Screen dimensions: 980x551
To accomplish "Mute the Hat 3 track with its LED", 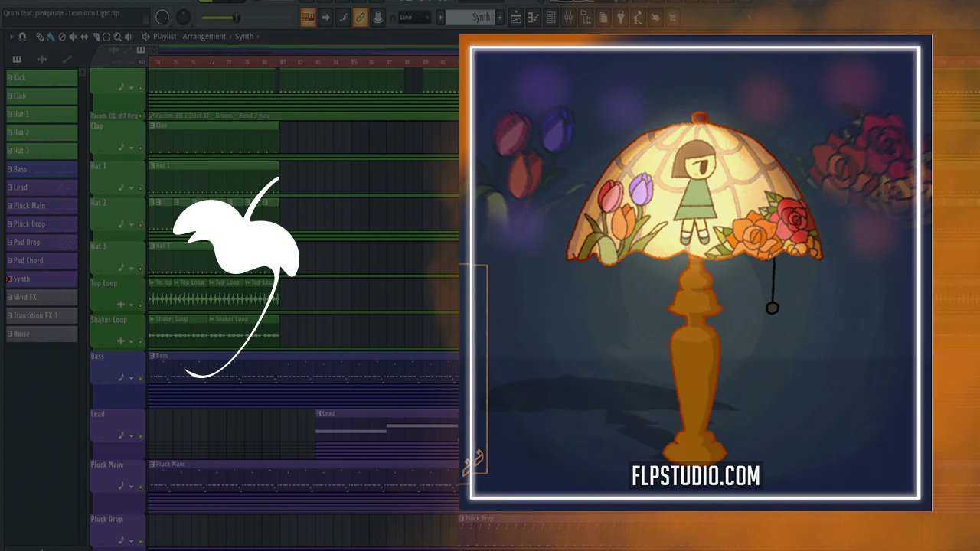I will point(140,269).
